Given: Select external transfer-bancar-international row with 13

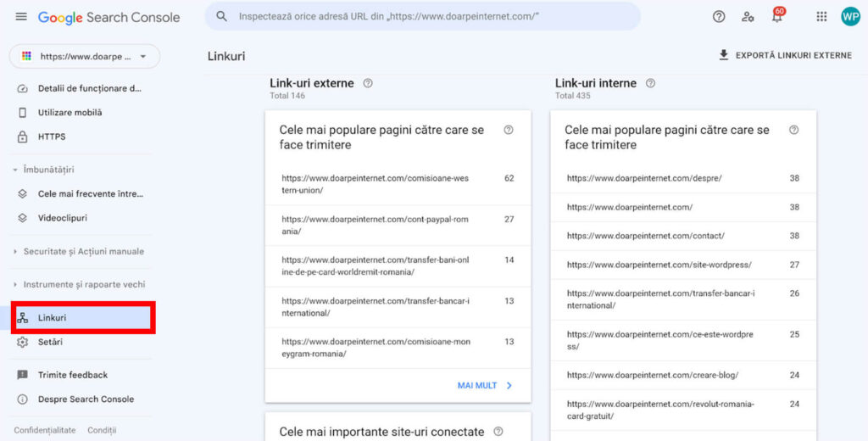Looking at the screenshot, I should [x=398, y=308].
